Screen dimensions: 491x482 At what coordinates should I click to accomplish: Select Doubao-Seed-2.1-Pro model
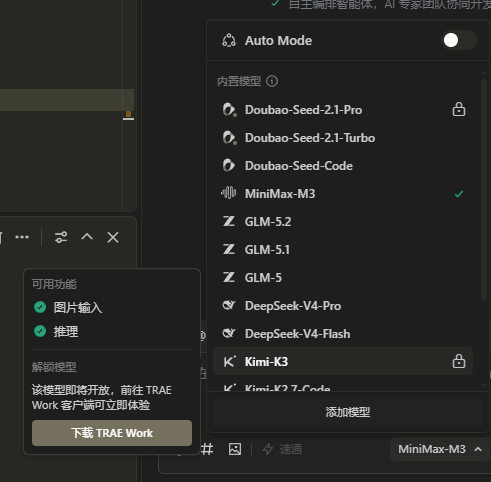[343, 110]
